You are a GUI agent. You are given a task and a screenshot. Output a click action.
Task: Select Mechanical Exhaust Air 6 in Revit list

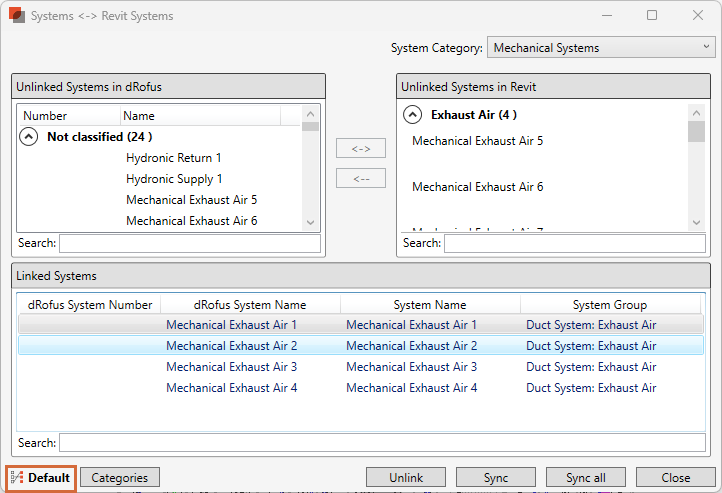[x=478, y=187]
